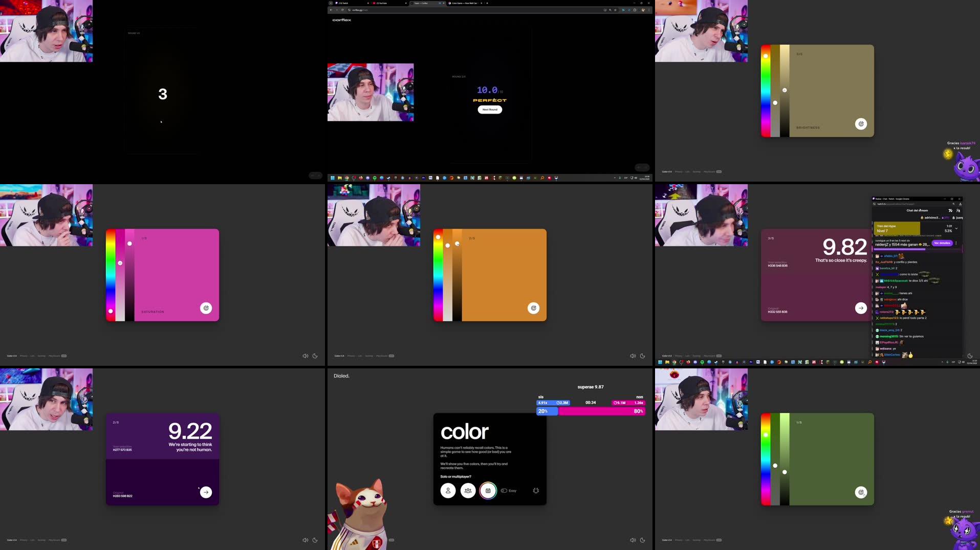Select the multiplayer group icon
The width and height of the screenshot is (980, 550).
[x=468, y=490]
